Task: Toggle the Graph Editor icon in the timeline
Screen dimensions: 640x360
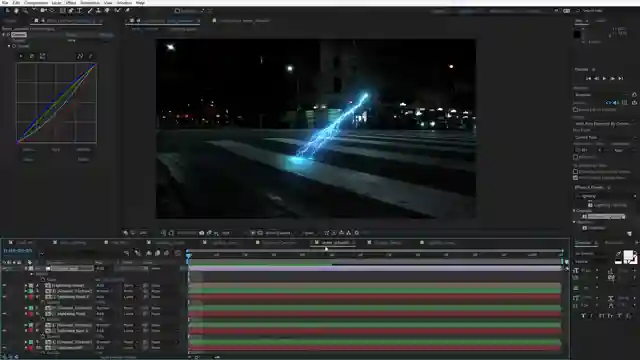Action: (178, 253)
